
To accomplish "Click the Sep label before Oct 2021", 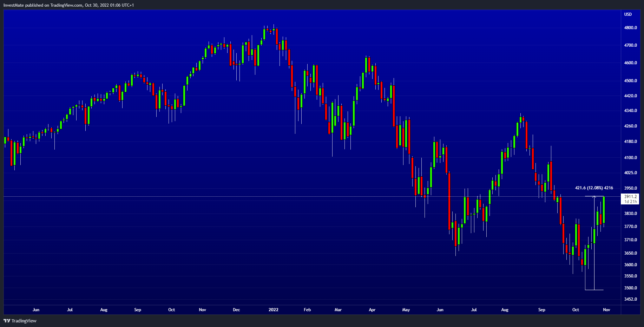I will click(138, 310).
